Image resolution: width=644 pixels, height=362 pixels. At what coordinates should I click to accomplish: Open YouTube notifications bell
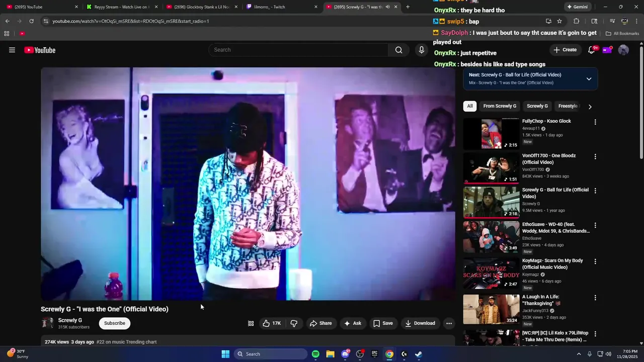592,50
